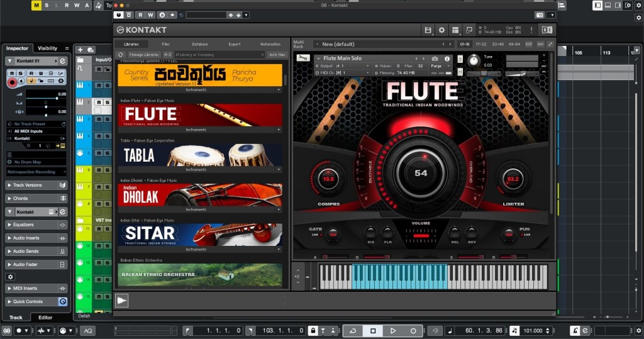Image resolution: width=644 pixels, height=339 pixels.
Task: Click the Kontakt panic exclamation button
Action: [x=531, y=30]
